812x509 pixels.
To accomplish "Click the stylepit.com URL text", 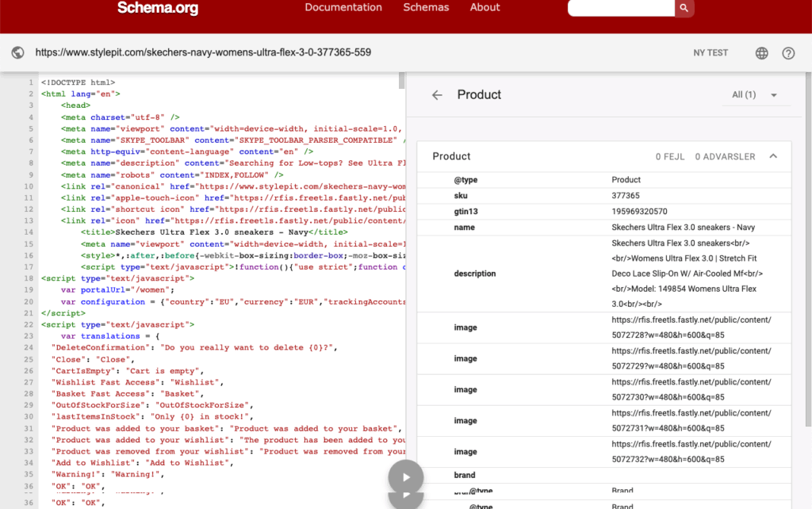I will pyautogui.click(x=203, y=53).
